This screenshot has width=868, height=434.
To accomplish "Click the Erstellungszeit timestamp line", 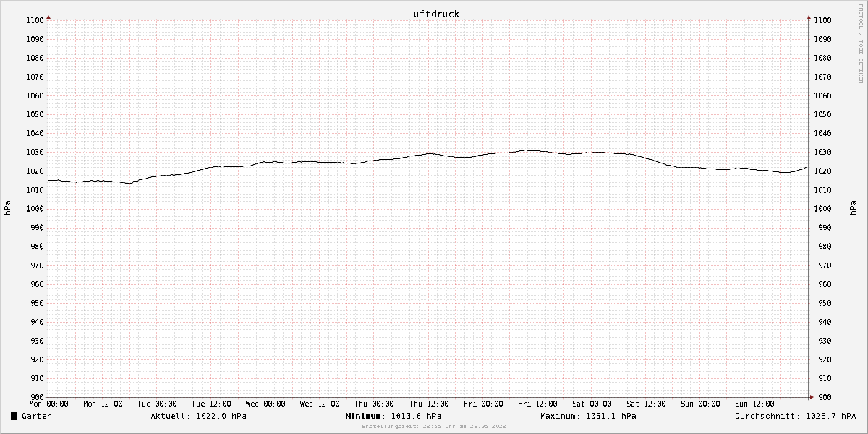I will coord(434,427).
